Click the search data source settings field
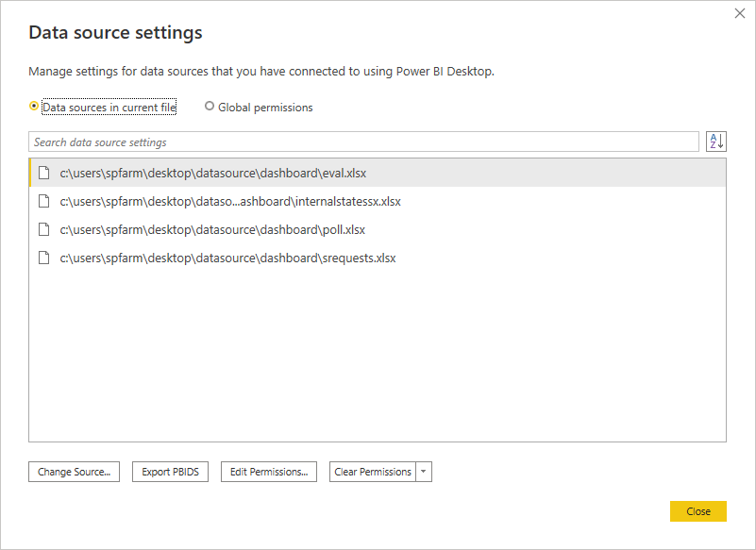This screenshot has width=756, height=550. (x=363, y=142)
